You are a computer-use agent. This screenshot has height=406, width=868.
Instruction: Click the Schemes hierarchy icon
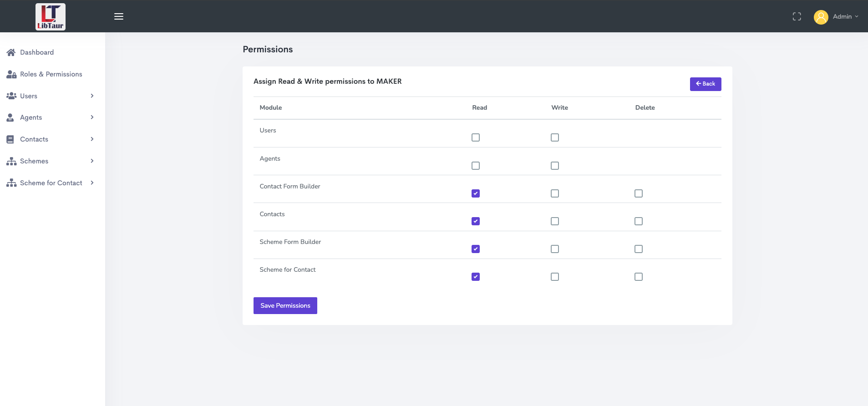[11, 161]
